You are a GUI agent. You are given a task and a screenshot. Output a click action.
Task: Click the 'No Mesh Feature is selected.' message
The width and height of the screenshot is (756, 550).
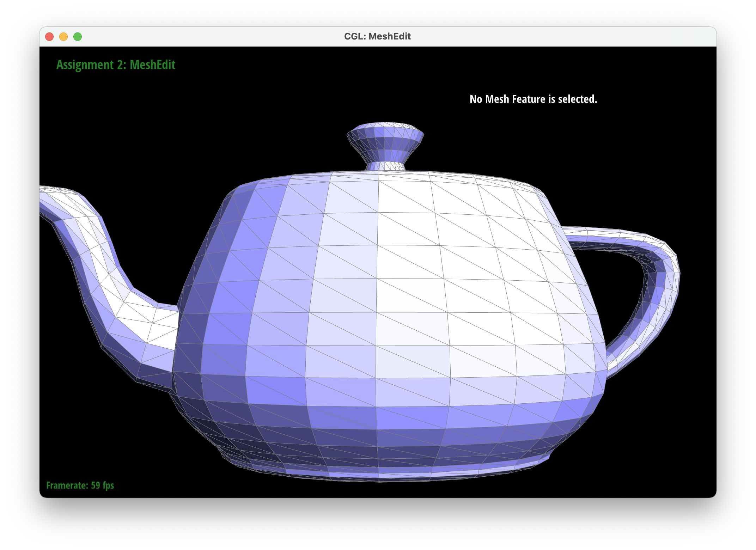tap(534, 99)
